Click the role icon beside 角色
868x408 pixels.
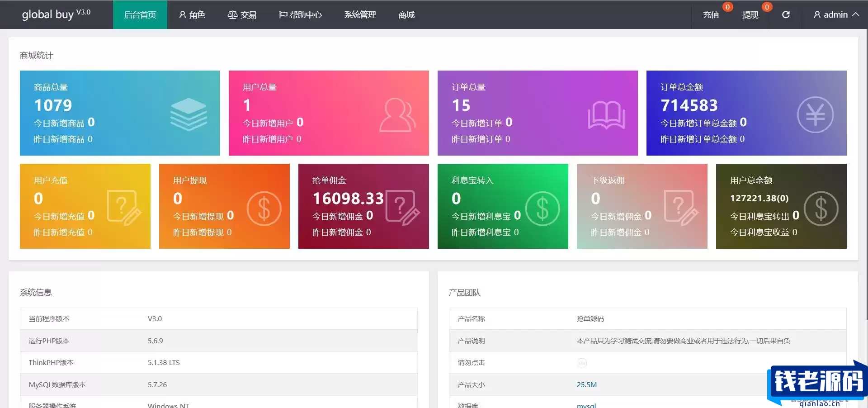point(183,14)
